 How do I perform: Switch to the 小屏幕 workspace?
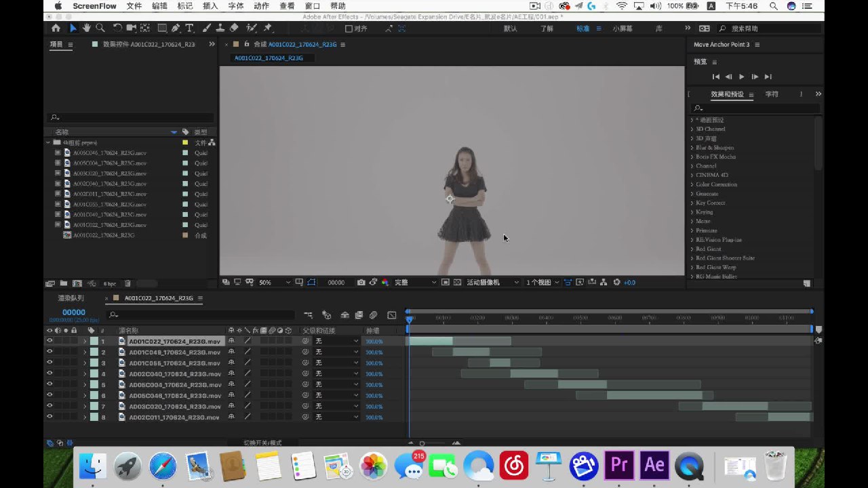pos(623,28)
